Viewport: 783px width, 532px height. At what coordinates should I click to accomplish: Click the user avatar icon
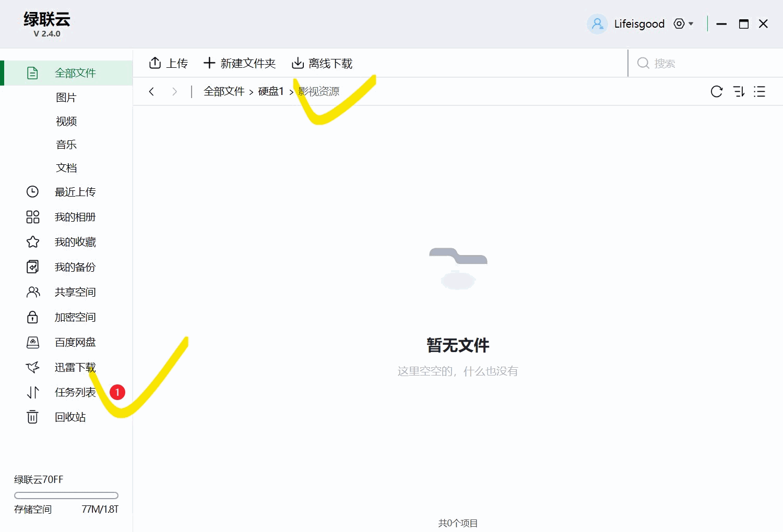[x=597, y=24]
